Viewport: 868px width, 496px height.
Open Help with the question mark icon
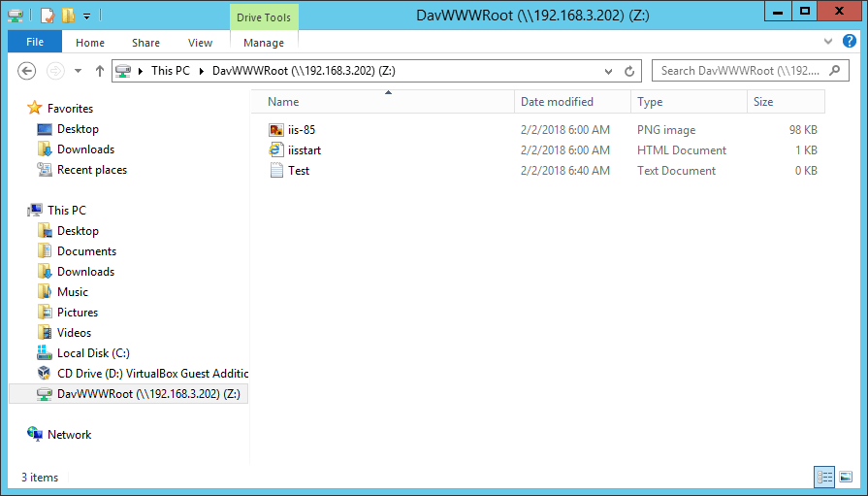(850, 41)
